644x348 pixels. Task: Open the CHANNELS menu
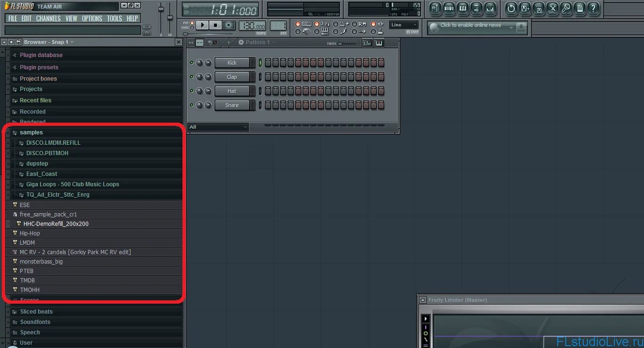coord(49,18)
